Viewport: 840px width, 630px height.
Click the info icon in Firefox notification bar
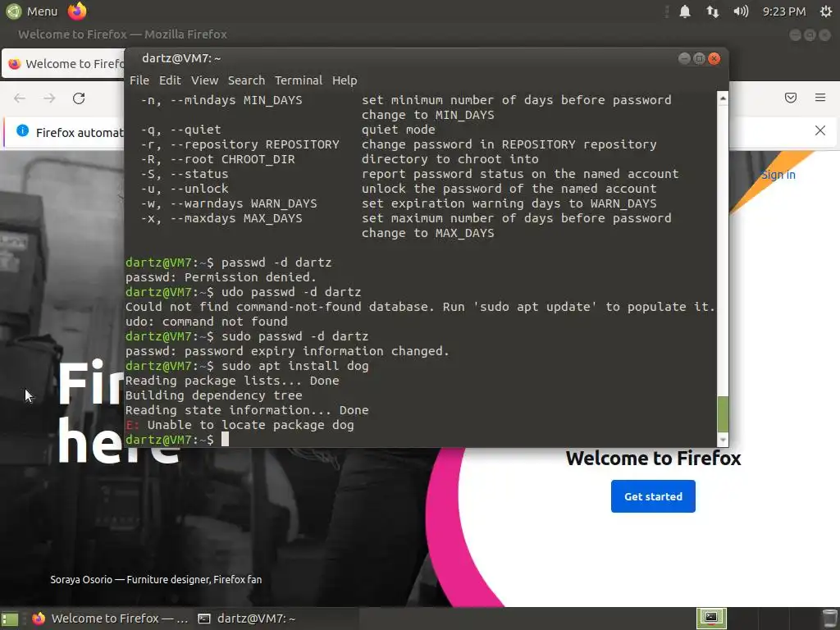pyautogui.click(x=22, y=130)
